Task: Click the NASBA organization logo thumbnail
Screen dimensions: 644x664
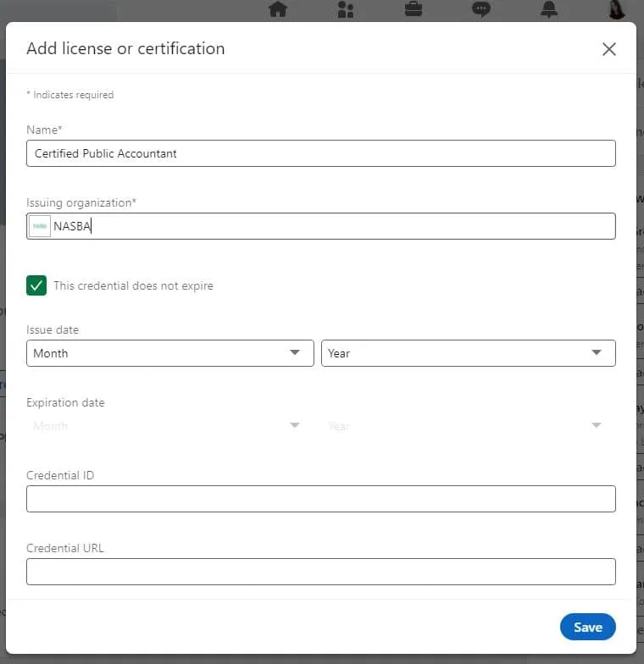Action: (40, 226)
